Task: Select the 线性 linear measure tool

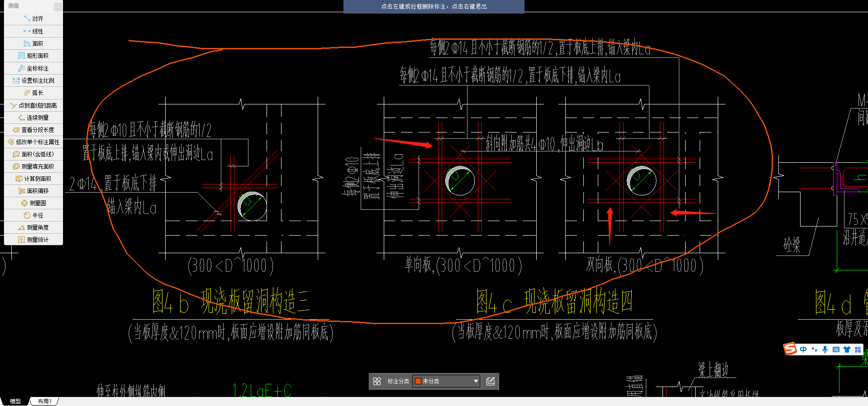Action: (x=33, y=31)
